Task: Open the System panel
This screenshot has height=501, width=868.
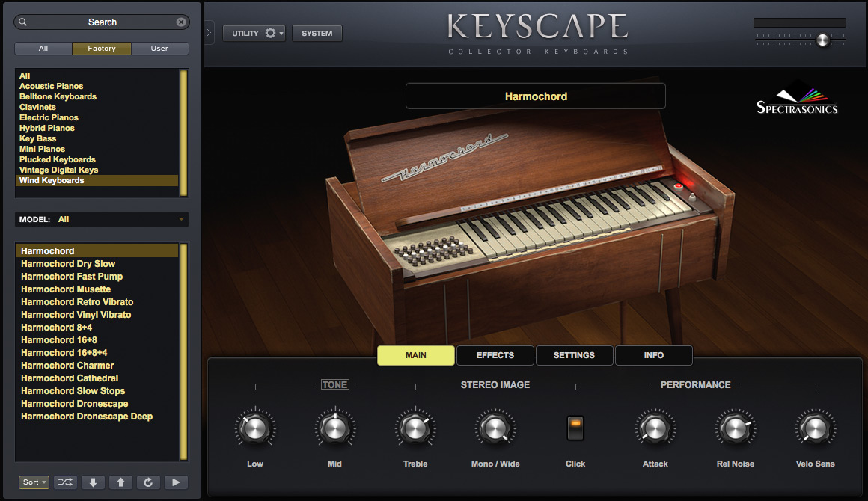Action: (x=317, y=33)
